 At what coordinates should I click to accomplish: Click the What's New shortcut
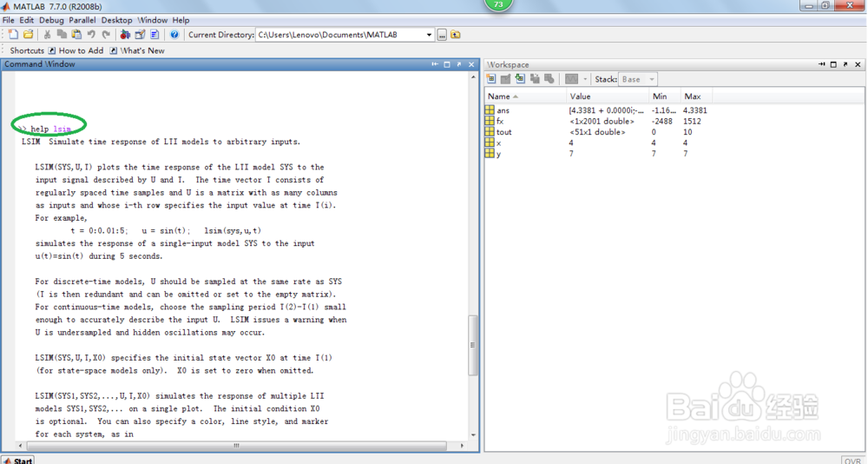tap(137, 50)
